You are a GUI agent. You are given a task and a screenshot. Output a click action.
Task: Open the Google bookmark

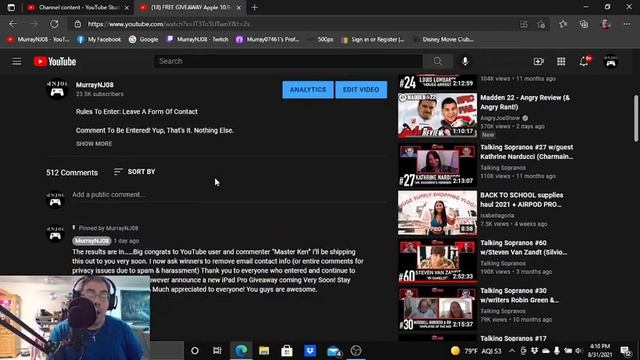144,40
